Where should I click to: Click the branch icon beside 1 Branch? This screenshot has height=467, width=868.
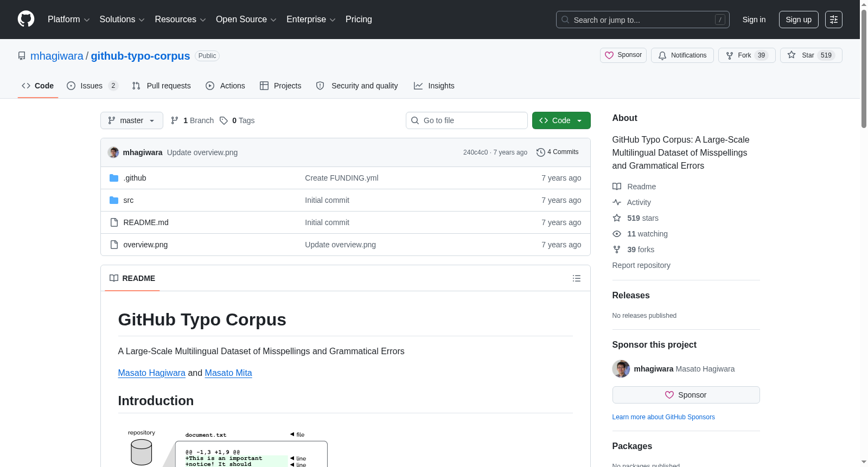coord(175,120)
